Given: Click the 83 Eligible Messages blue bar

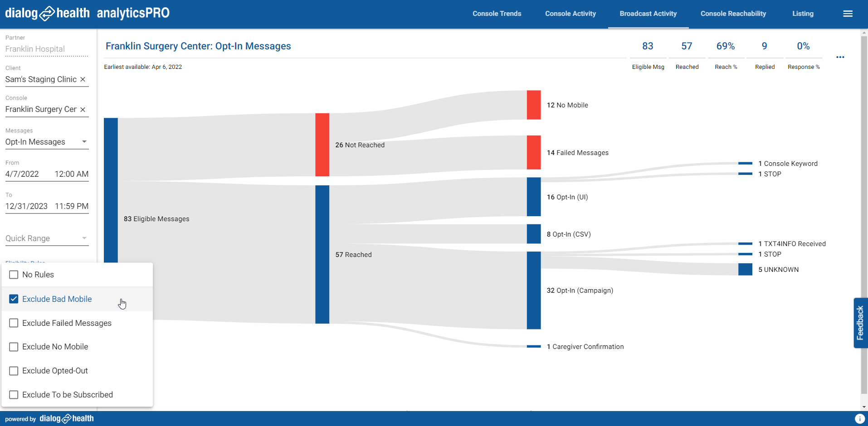Looking at the screenshot, I should pos(111,190).
